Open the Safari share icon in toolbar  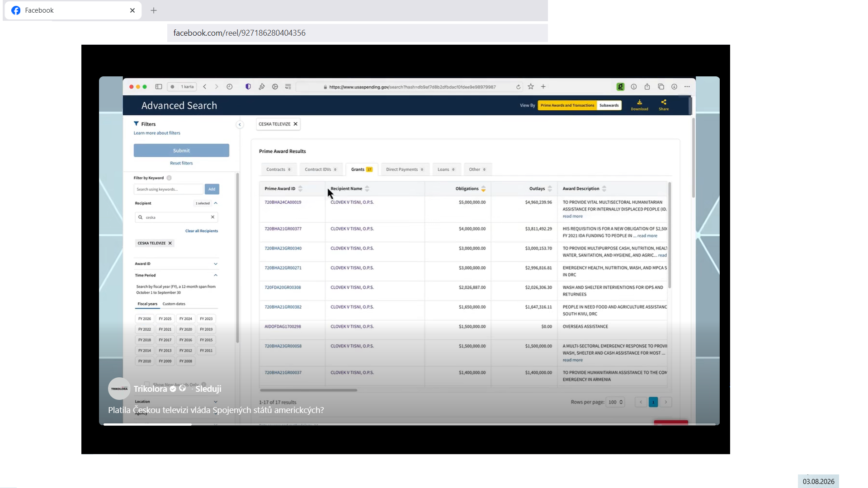pyautogui.click(x=647, y=87)
